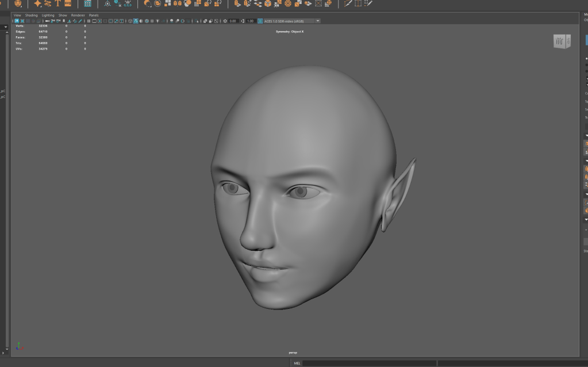
Task: Click the SVG import shelf icon
Action: click(68, 3)
